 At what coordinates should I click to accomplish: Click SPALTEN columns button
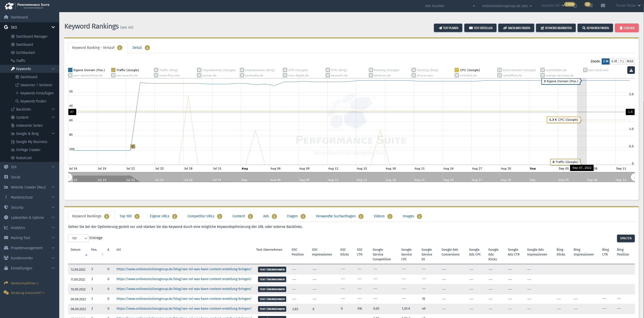click(x=626, y=238)
